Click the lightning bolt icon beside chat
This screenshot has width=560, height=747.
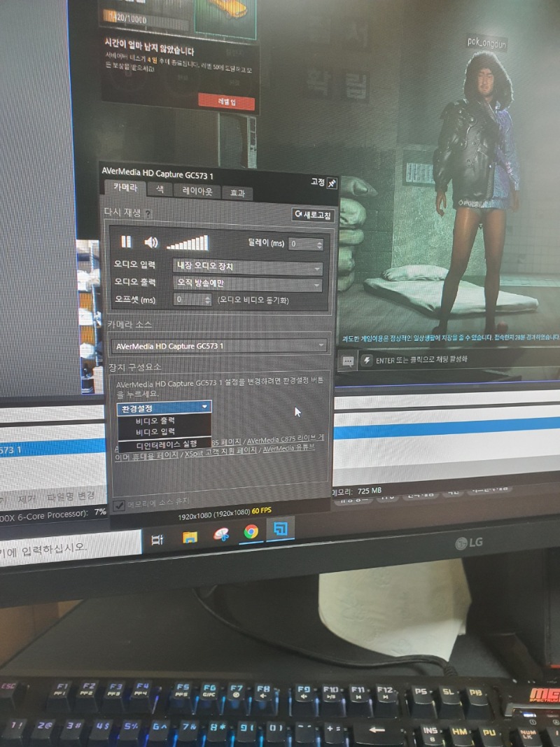366,361
